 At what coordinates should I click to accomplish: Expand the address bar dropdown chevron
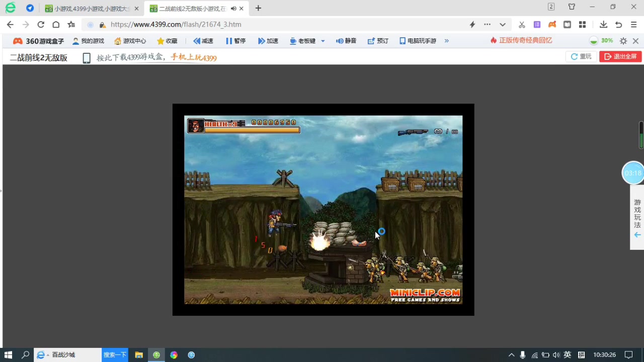click(502, 24)
